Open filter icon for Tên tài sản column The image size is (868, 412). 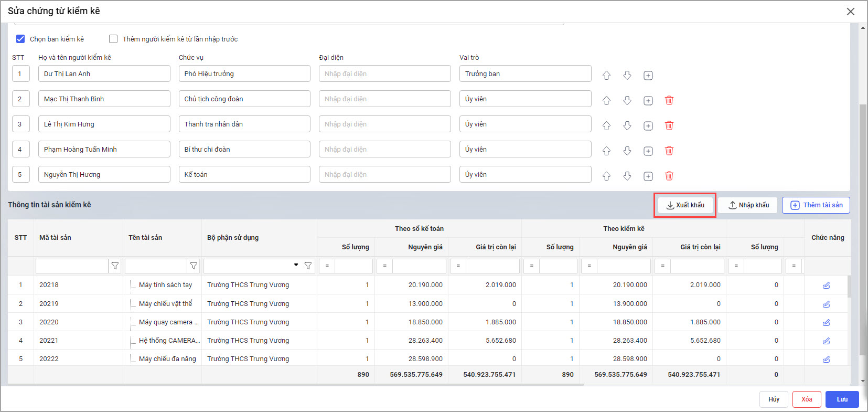tap(194, 266)
